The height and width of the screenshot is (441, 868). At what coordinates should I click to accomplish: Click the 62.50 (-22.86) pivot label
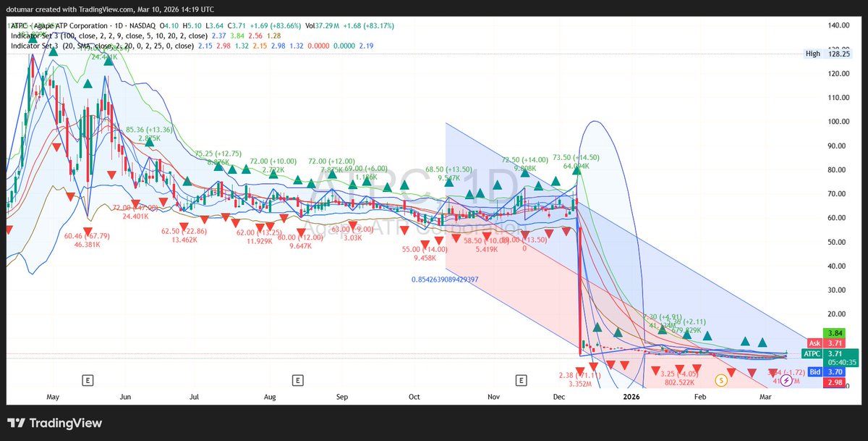[184, 231]
